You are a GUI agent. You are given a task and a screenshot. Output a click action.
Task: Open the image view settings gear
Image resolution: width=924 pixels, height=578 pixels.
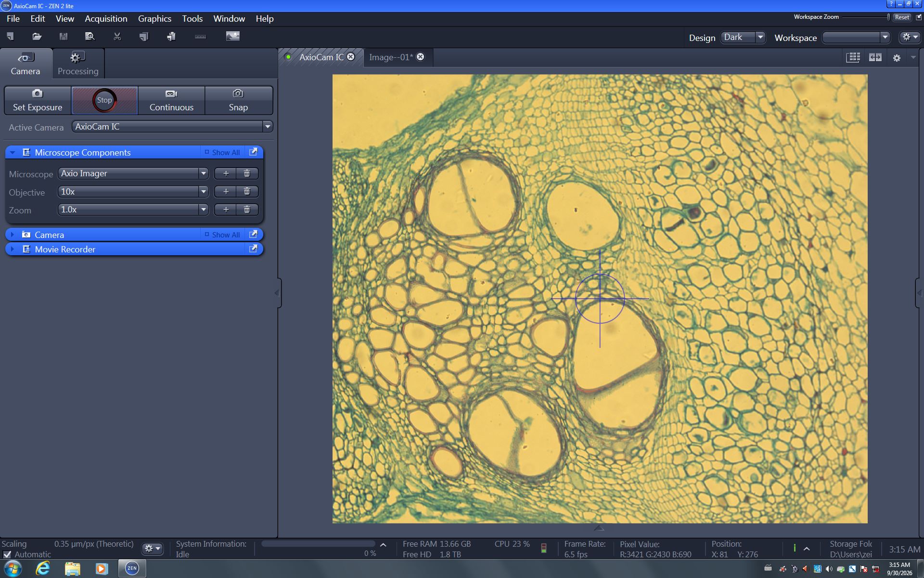click(897, 58)
